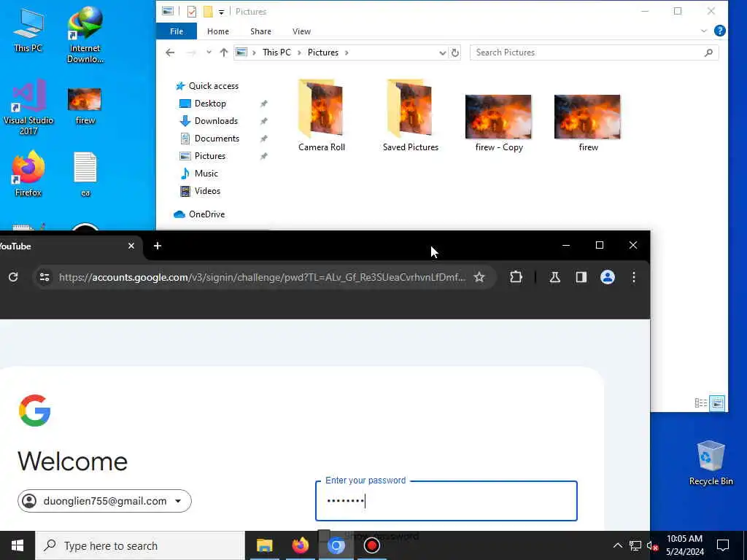Switch to large icons view in Explorer

coord(717,403)
